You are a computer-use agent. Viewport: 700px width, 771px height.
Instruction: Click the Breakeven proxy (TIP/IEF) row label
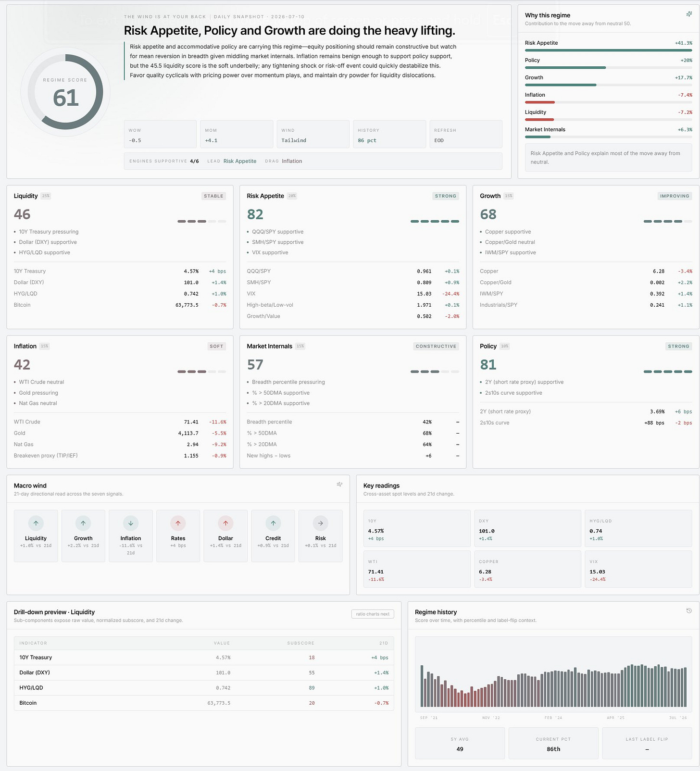click(46, 456)
